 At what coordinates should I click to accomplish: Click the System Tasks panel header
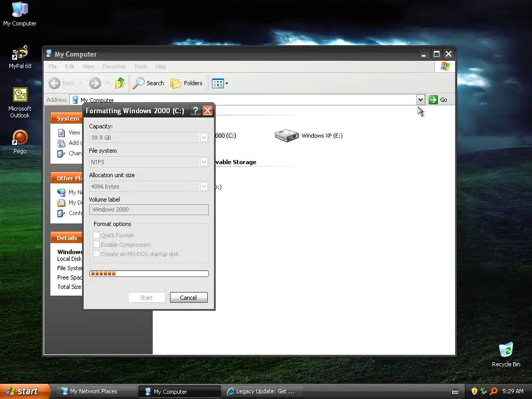(67, 118)
